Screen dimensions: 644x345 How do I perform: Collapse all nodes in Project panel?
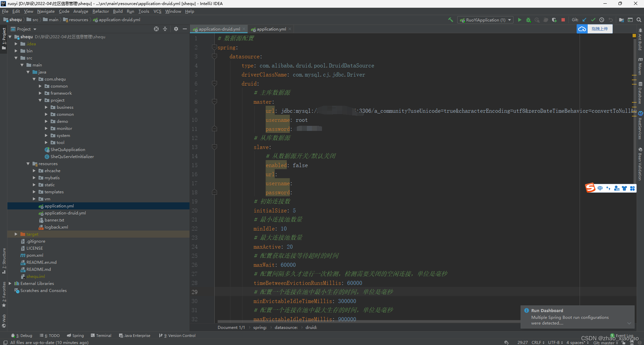pos(165,29)
